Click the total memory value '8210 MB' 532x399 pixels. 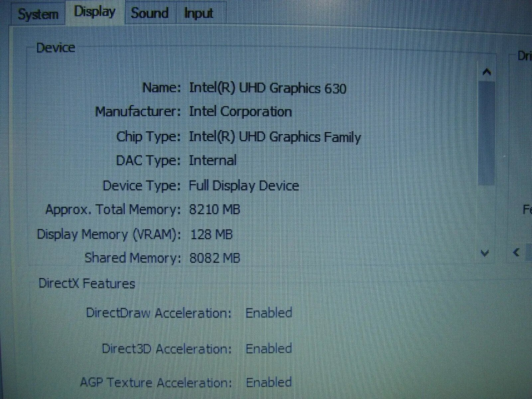tap(215, 209)
